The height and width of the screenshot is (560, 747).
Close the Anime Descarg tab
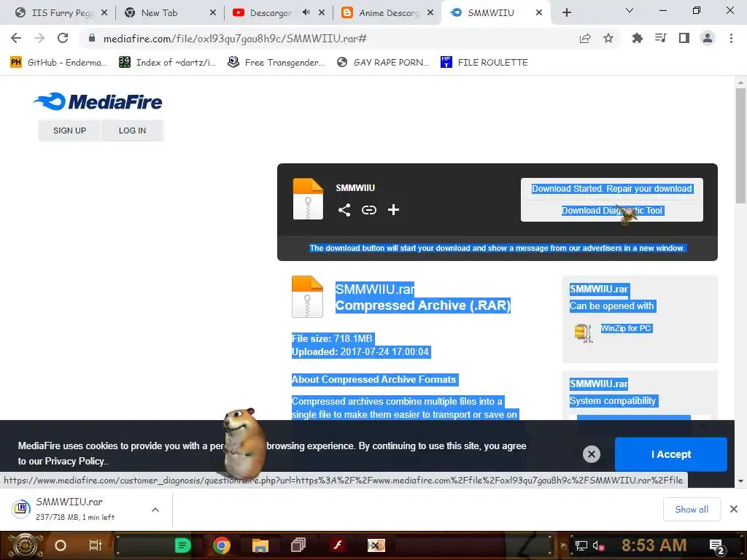point(430,13)
